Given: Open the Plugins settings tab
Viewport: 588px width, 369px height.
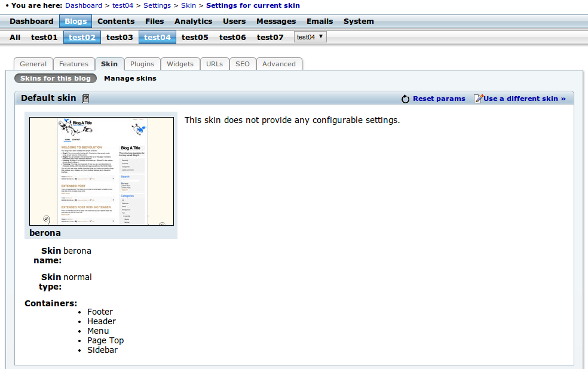Looking at the screenshot, I should pyautogui.click(x=142, y=64).
